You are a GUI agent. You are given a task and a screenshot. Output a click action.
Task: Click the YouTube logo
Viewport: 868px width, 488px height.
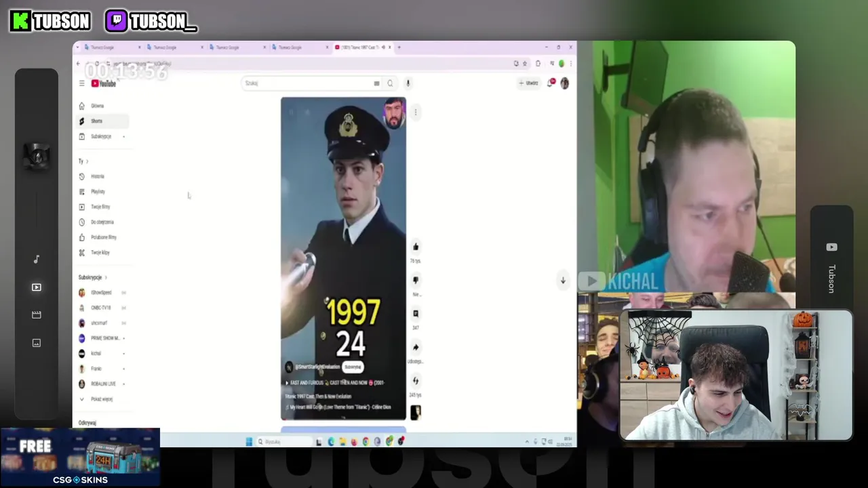(104, 83)
